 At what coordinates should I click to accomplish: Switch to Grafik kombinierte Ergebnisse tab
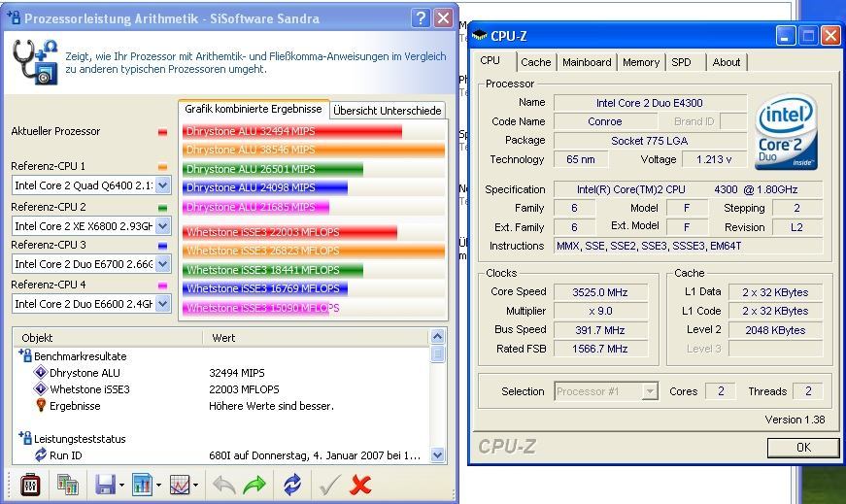click(254, 109)
